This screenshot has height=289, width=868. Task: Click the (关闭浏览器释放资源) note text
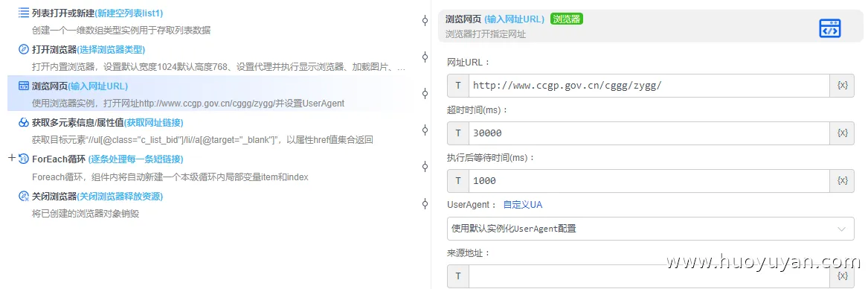tap(120, 196)
